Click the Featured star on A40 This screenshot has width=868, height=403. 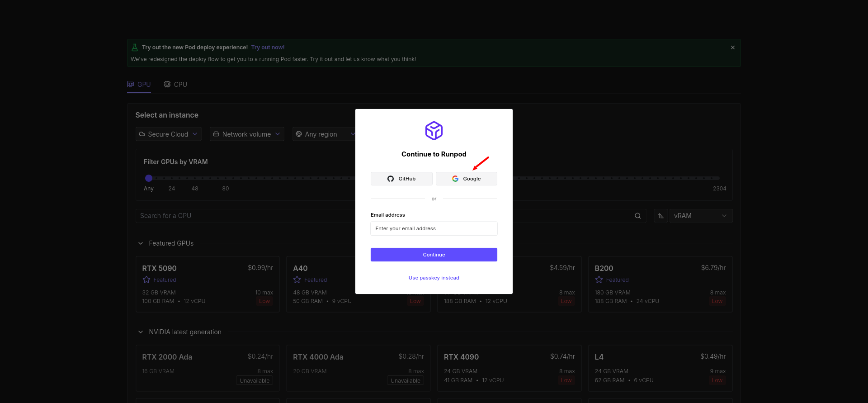coord(297,280)
